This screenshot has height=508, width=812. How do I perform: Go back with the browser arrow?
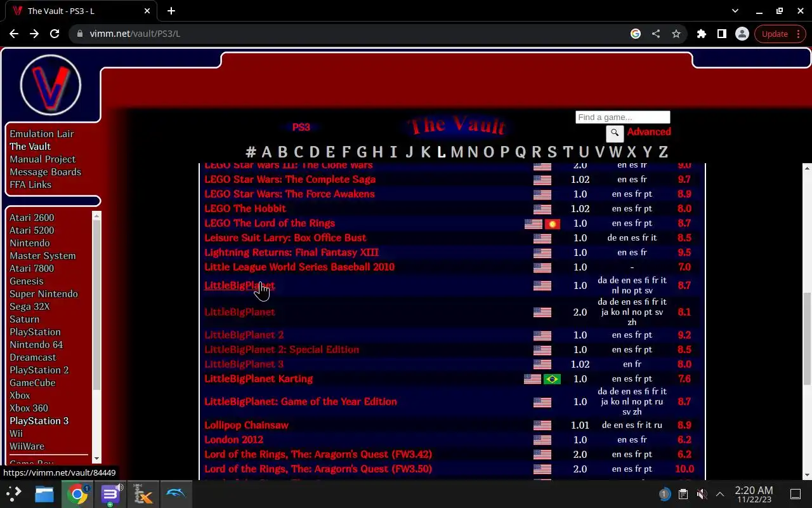point(14,34)
